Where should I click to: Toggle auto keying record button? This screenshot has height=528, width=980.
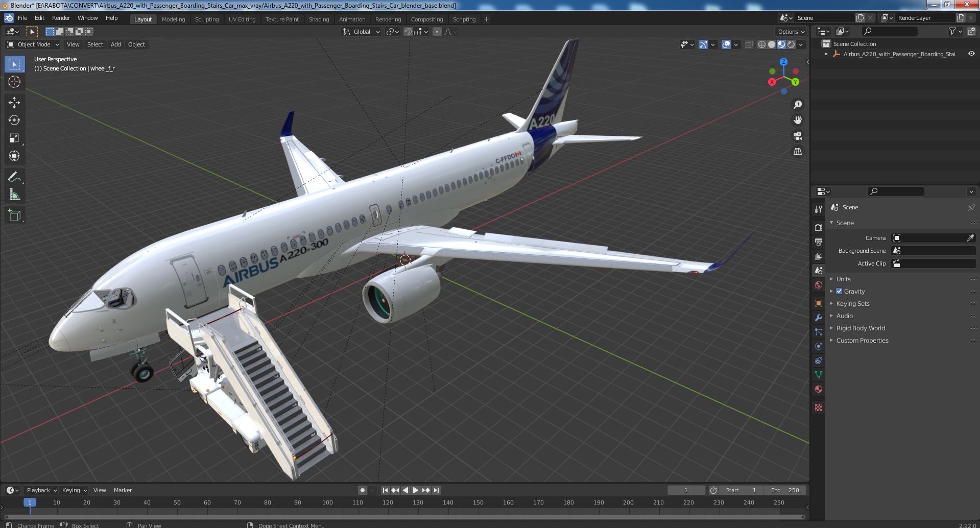tap(362, 490)
